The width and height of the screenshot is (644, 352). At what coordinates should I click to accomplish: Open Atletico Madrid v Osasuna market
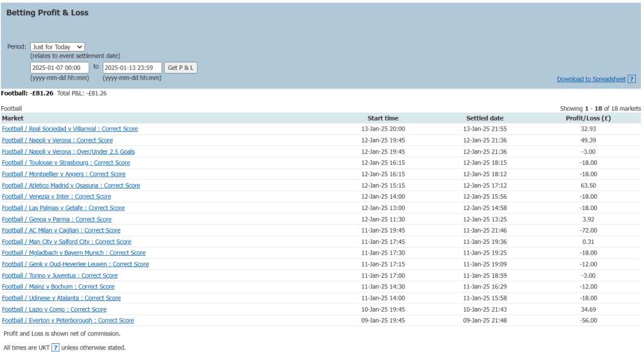[71, 185]
